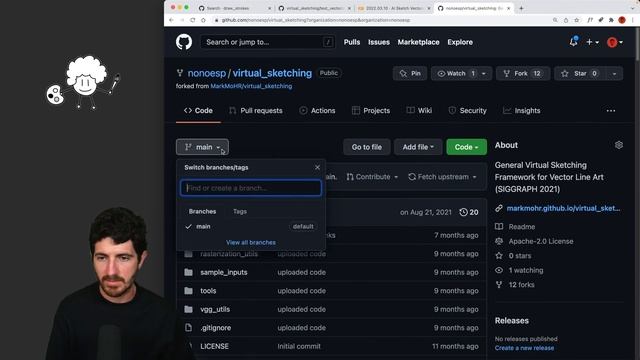Jump to Readme from About sidebar
Viewport: 640px width, 360px height.
pos(522,227)
